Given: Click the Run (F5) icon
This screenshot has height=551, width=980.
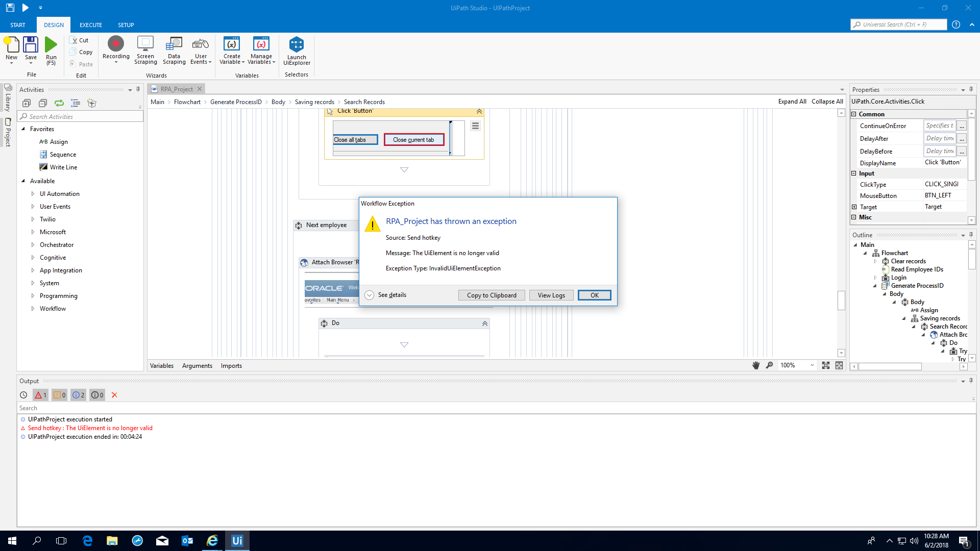Looking at the screenshot, I should pyautogui.click(x=51, y=46).
